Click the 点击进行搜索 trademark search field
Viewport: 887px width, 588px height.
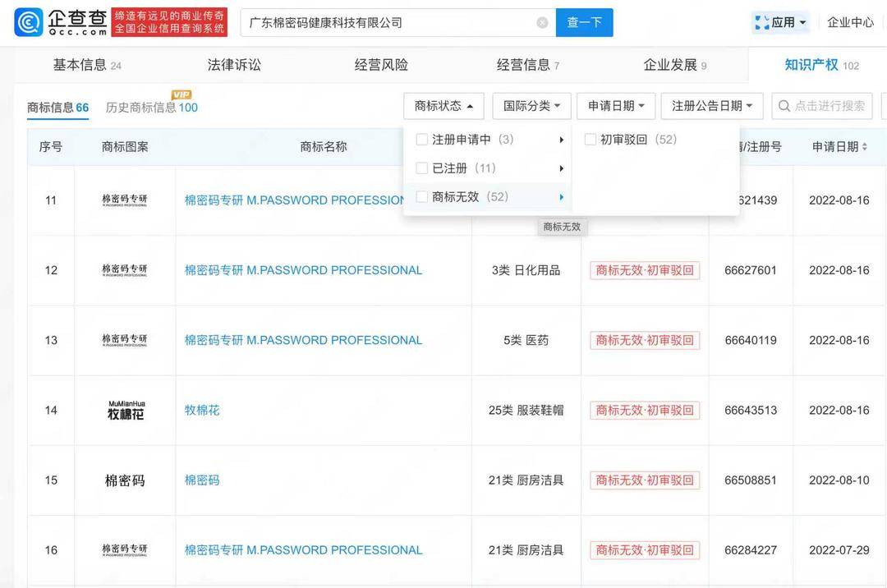[822, 106]
